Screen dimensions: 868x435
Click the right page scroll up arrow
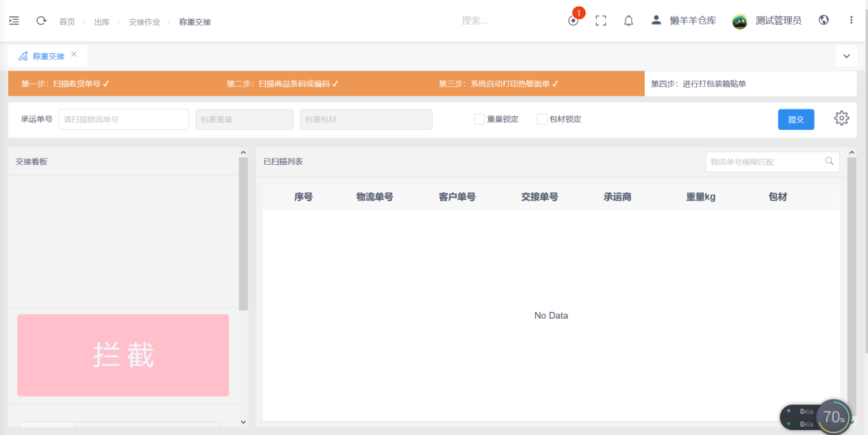852,153
